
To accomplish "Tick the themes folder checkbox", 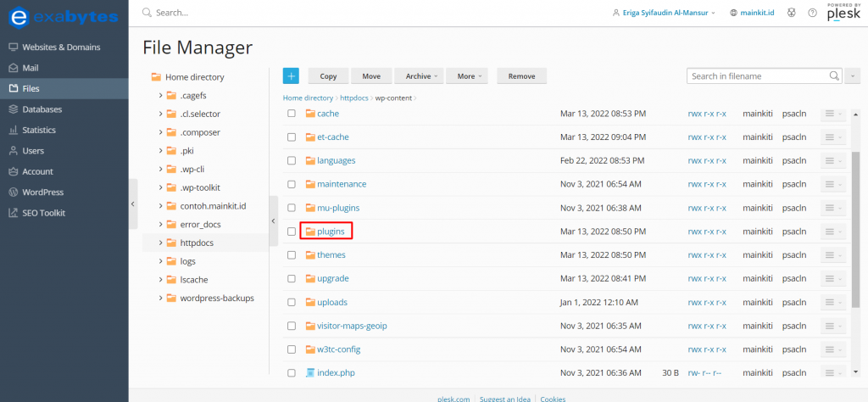I will click(x=292, y=254).
